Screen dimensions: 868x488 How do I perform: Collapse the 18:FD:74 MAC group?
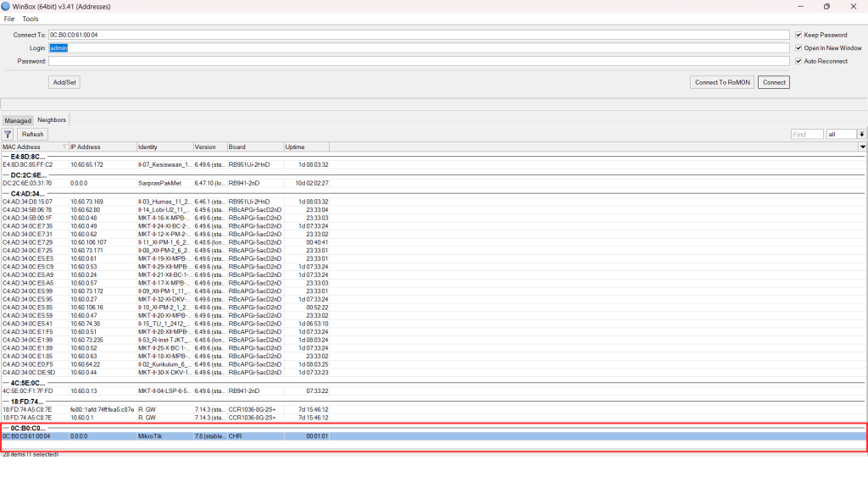click(x=5, y=401)
